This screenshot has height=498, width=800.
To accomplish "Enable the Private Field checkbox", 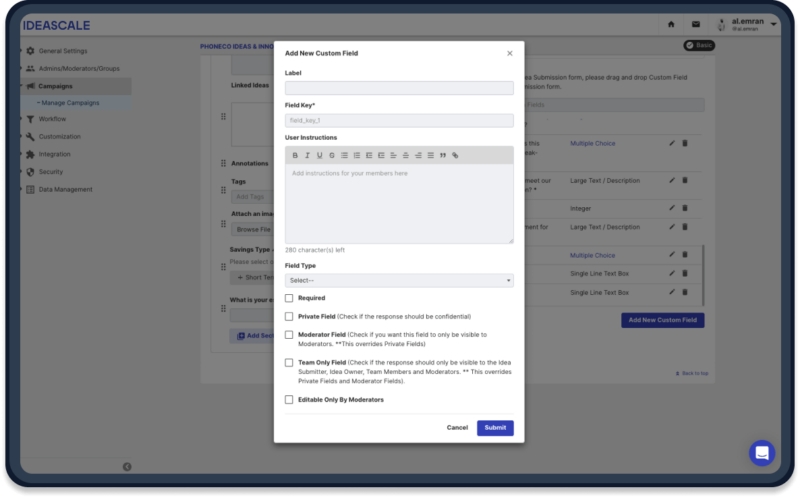I will pyautogui.click(x=289, y=316).
